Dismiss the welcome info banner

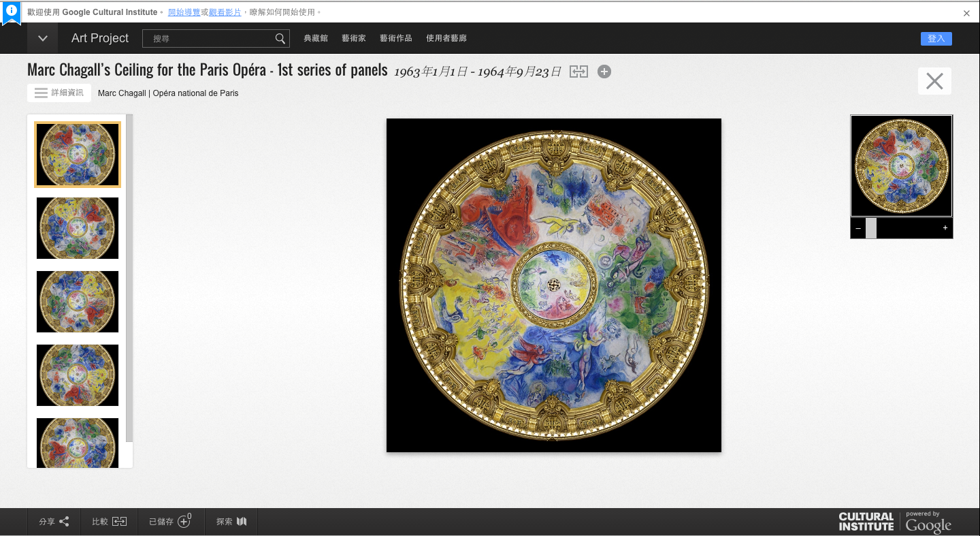click(x=966, y=13)
